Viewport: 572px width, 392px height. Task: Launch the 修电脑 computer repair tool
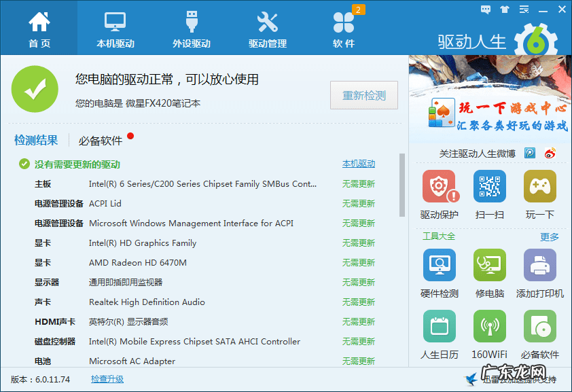(x=490, y=265)
